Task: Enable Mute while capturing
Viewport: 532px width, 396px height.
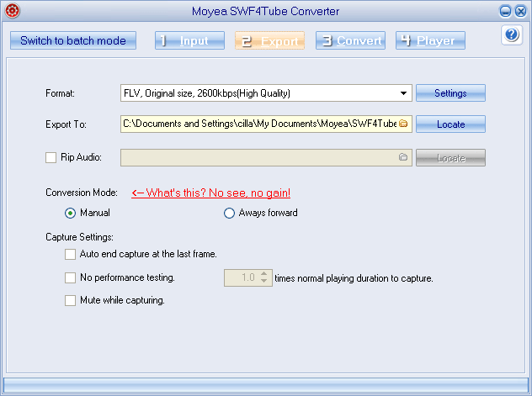Action: [x=70, y=300]
